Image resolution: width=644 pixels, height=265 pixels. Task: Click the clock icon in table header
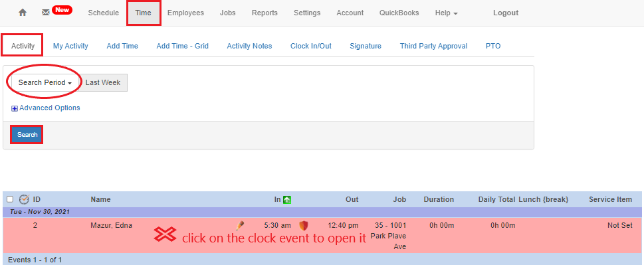(x=24, y=199)
